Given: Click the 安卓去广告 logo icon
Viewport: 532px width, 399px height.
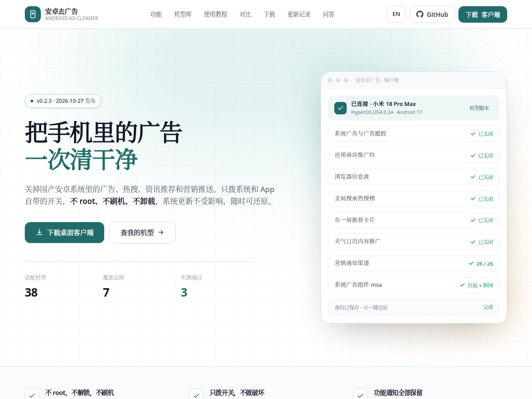Looking at the screenshot, I should 33,14.
